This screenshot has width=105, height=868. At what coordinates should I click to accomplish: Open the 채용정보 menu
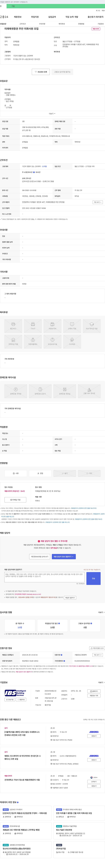click(18, 17)
